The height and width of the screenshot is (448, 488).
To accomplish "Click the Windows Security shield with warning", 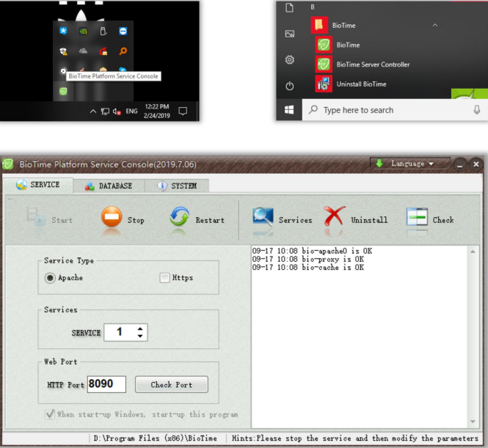I will [64, 51].
